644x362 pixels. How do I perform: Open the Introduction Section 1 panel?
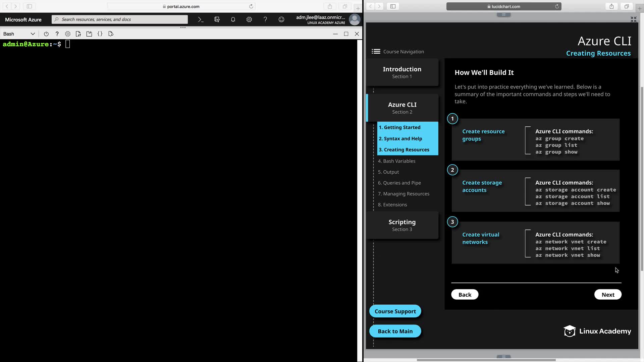(402, 72)
